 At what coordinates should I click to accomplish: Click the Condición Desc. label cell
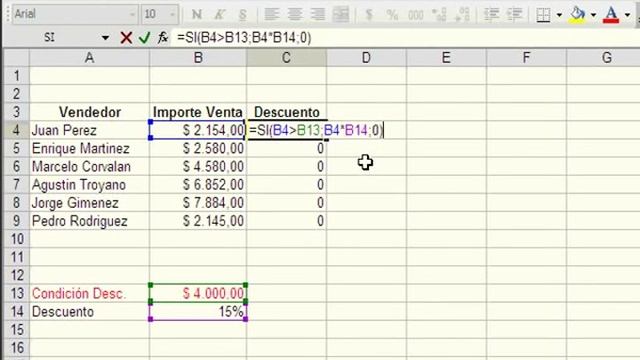(x=89, y=293)
